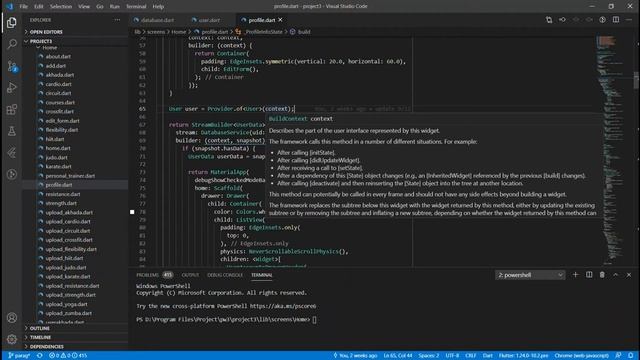This screenshot has height=360, width=640.
Task: Open the Help menu
Action: tap(158, 7)
